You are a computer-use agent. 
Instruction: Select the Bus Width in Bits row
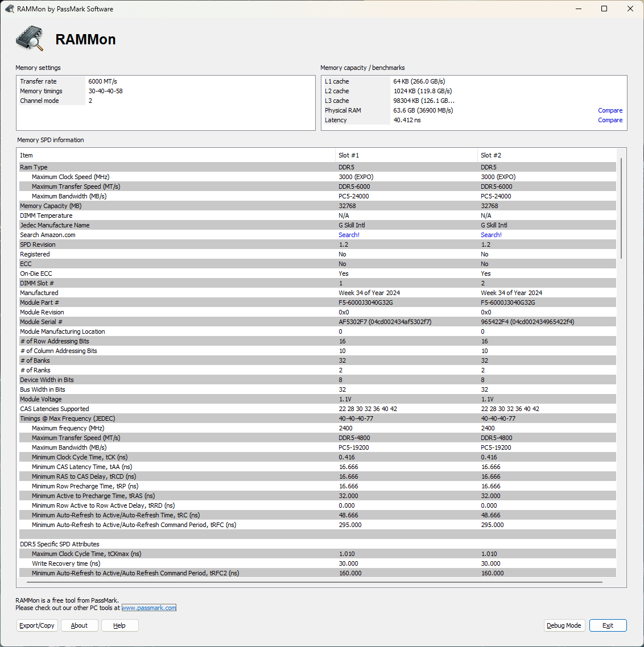(317, 389)
